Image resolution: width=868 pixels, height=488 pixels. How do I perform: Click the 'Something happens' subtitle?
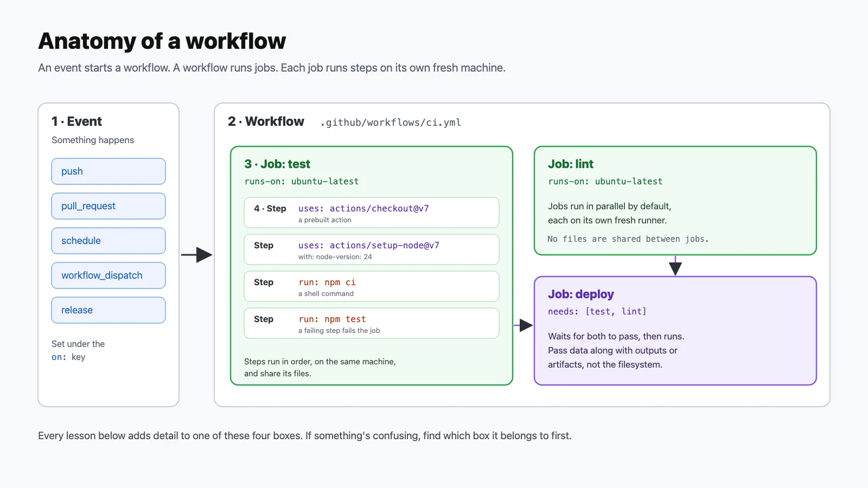(x=93, y=140)
